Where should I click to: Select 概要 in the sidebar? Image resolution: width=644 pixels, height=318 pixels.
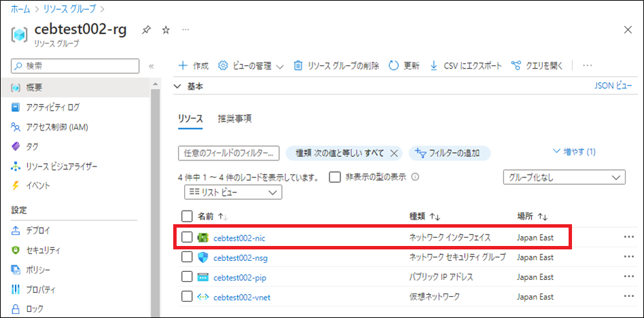point(75,88)
